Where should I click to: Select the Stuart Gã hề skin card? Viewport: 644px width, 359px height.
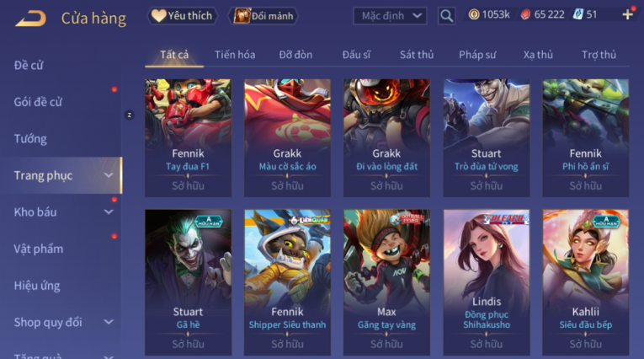(188, 282)
